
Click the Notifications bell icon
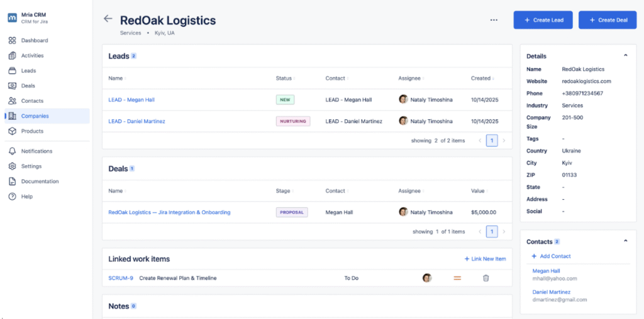(x=13, y=151)
